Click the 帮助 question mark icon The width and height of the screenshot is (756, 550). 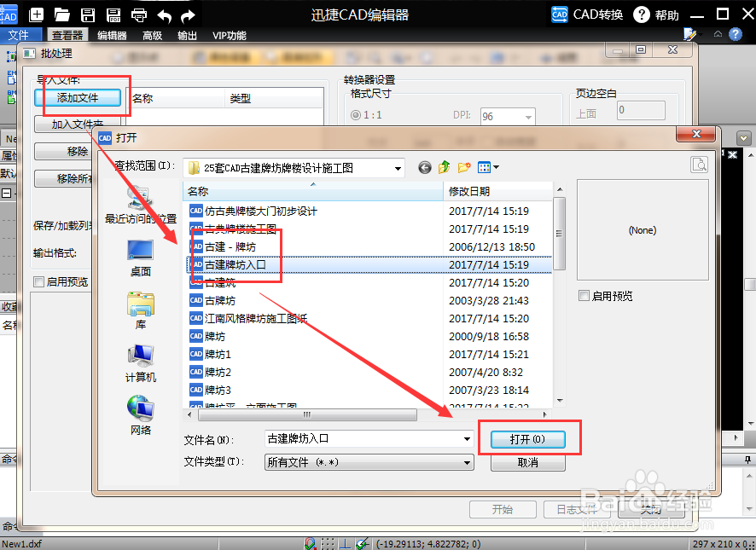tap(641, 14)
